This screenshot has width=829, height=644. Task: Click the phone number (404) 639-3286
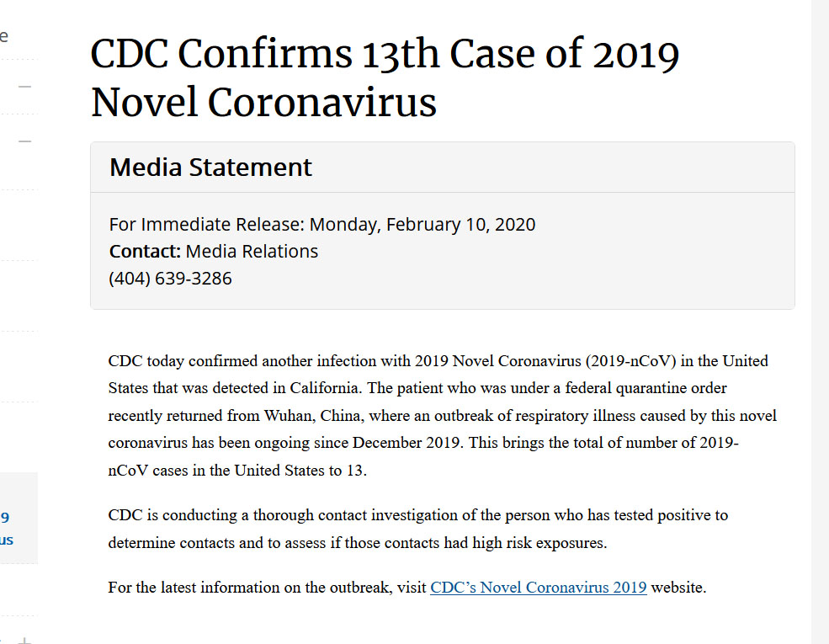tap(170, 278)
